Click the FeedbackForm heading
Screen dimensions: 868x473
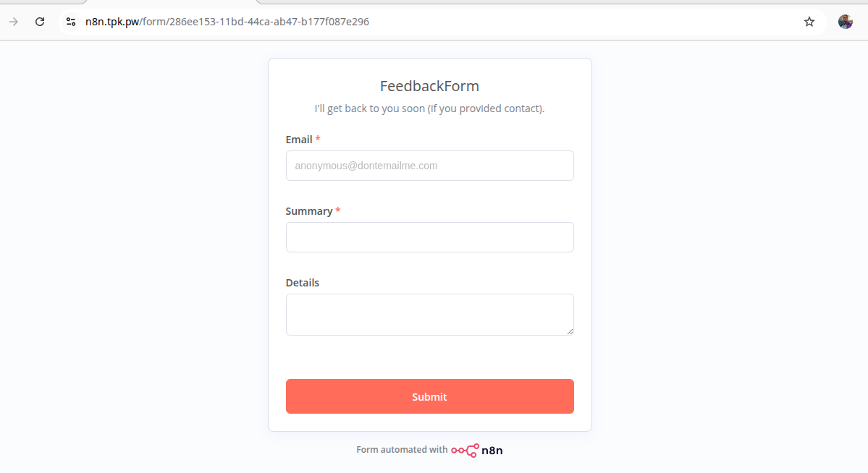[429, 86]
